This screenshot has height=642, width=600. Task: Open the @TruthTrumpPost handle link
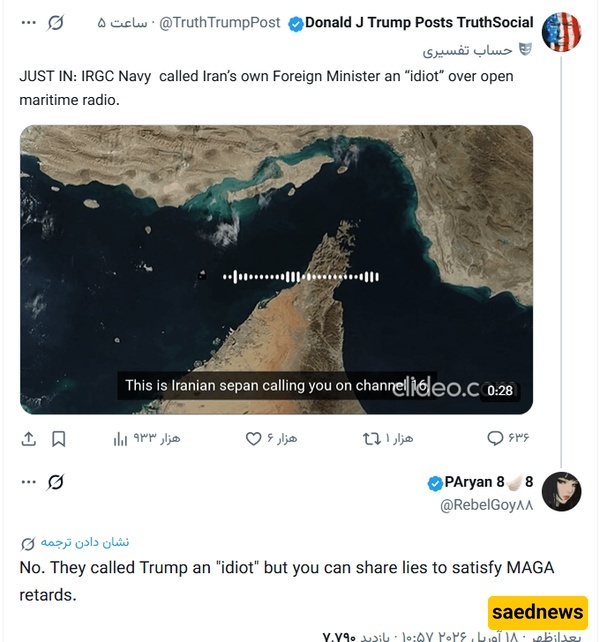coord(229,23)
